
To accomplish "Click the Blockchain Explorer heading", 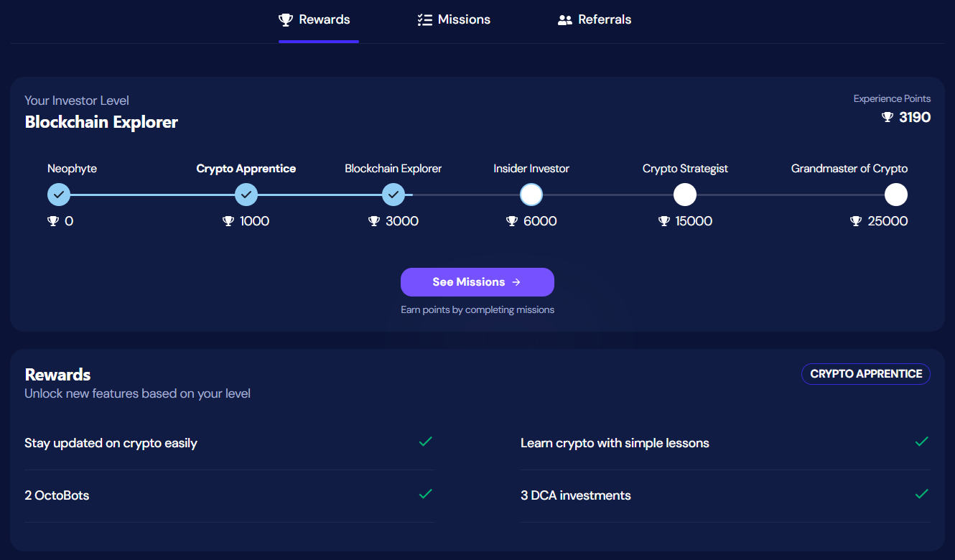I will coord(101,122).
